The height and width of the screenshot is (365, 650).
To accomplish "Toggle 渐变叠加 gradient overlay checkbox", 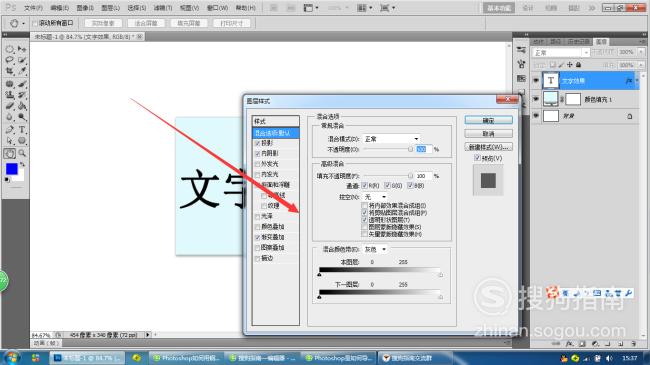I will pos(257,237).
